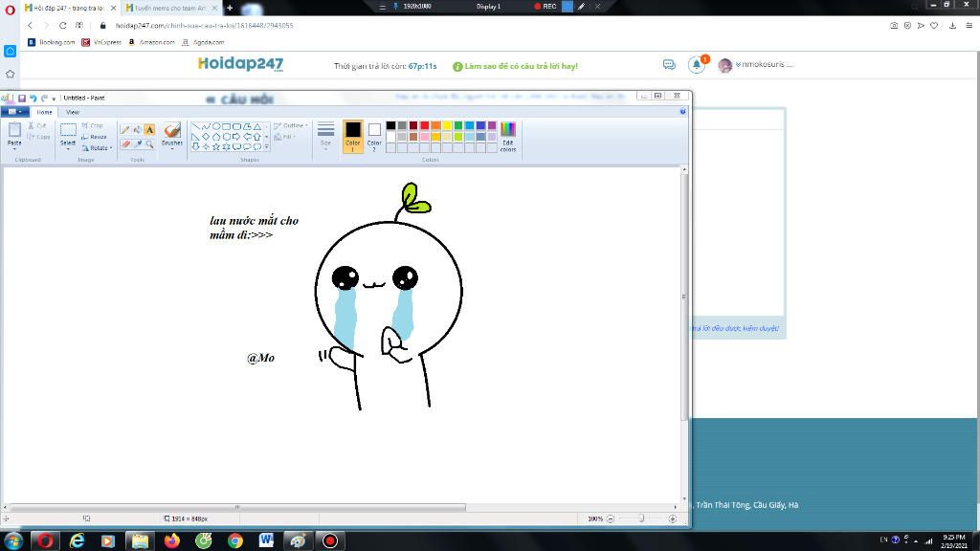980x551 pixels.
Task: Open Internet Explorer from the taskbar
Action: point(77,540)
